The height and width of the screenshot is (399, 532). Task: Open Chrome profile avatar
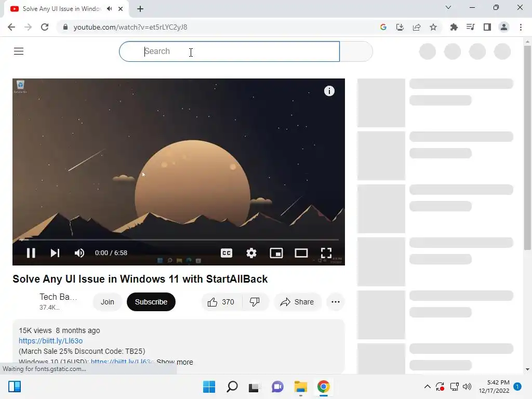pyautogui.click(x=504, y=27)
